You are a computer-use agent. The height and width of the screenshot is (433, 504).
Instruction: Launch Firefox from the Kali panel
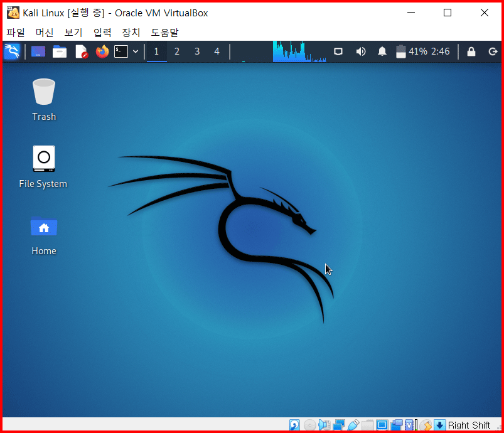coord(102,51)
